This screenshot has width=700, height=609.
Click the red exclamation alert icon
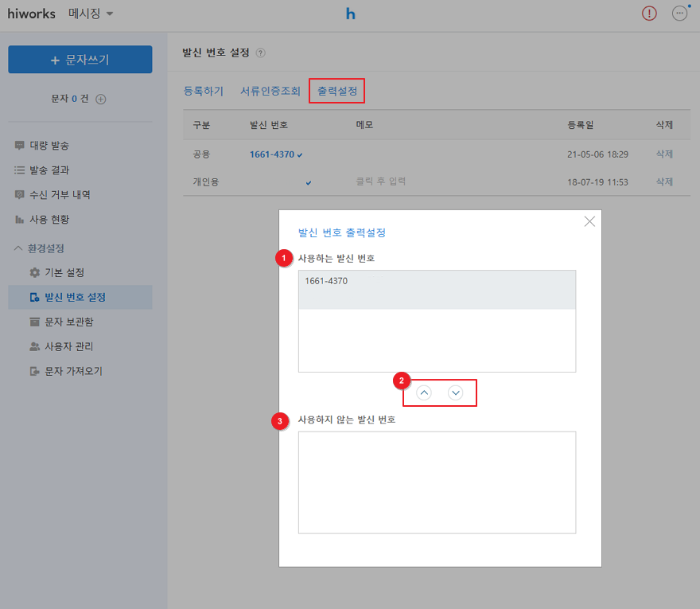click(x=649, y=14)
